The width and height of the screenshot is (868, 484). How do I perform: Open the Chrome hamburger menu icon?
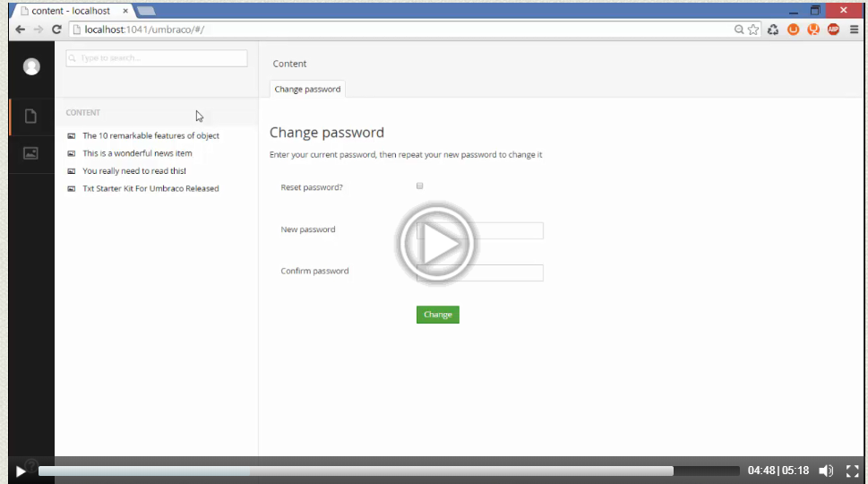[854, 30]
